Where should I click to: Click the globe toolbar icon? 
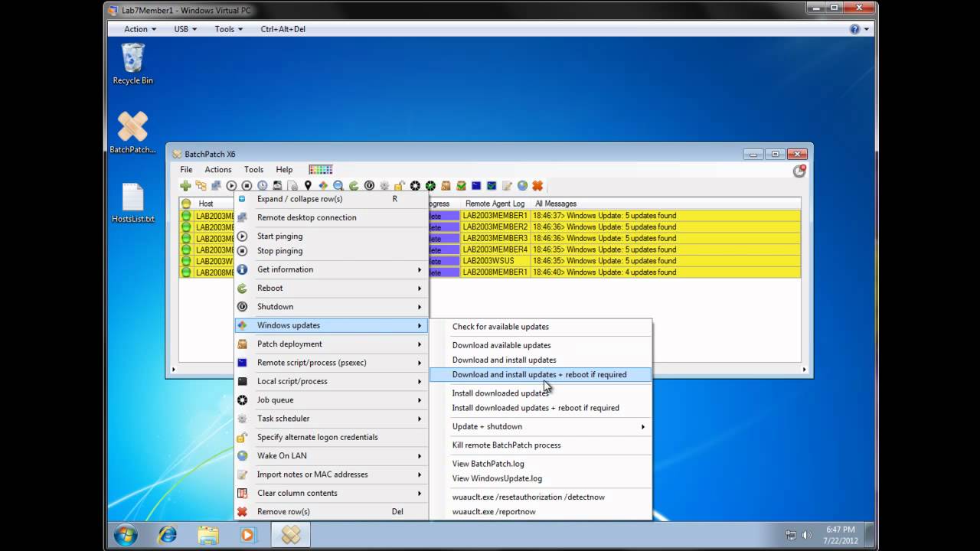coord(522,185)
